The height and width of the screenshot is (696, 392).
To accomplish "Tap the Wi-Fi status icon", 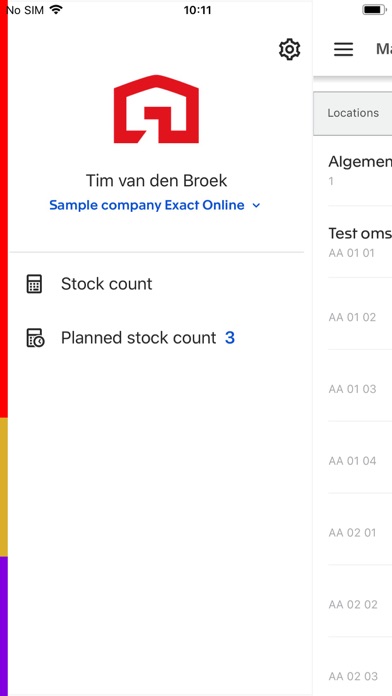I will point(56,10).
